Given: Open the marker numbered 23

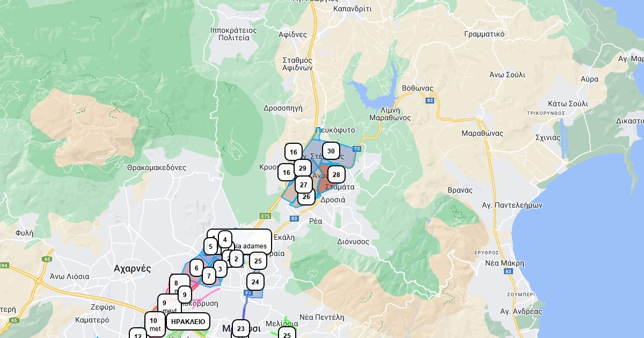Looking at the screenshot, I should coord(241,328).
